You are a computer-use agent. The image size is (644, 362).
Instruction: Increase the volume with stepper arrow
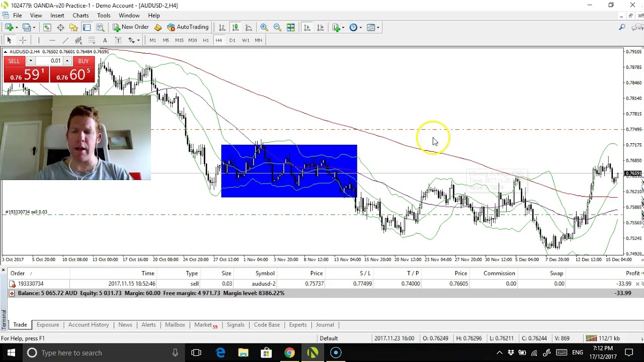click(x=67, y=61)
